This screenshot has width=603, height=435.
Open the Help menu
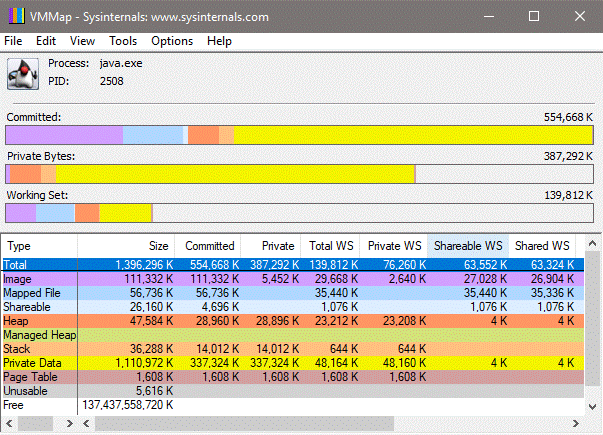[219, 41]
